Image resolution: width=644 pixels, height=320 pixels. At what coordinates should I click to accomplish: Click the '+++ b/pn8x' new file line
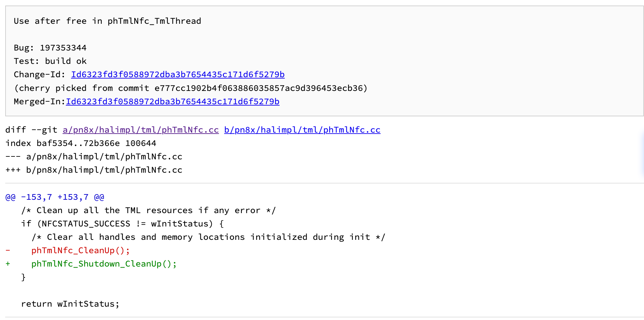tap(94, 170)
